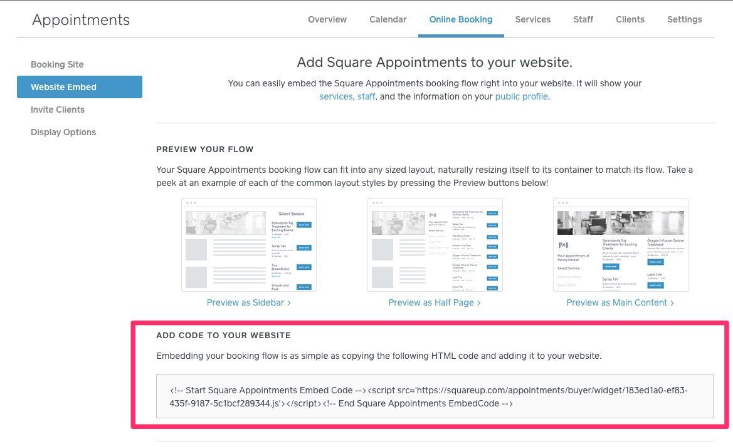Image resolution: width=733 pixels, height=447 pixels.
Task: Click the HTML embed code box
Action: (435, 396)
